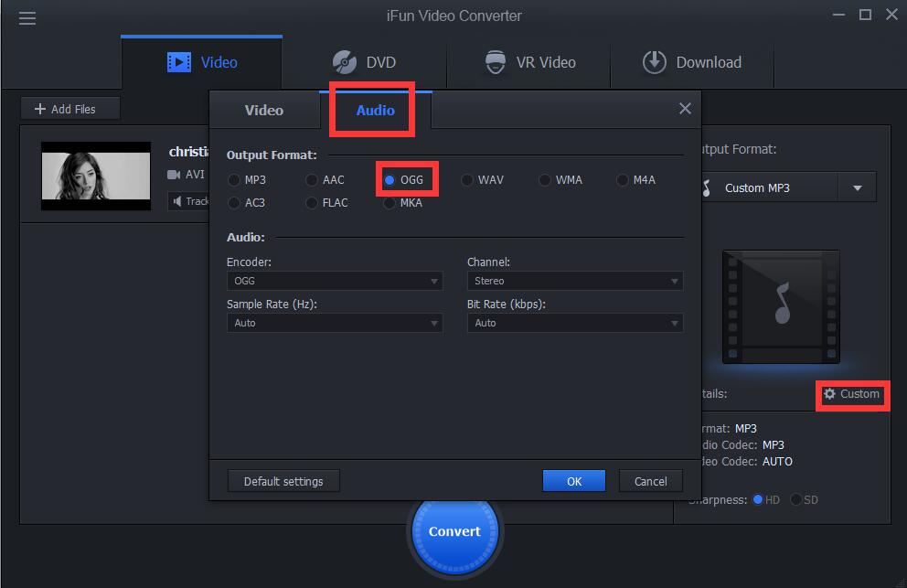
Task: Confirm with the OK button
Action: point(574,481)
